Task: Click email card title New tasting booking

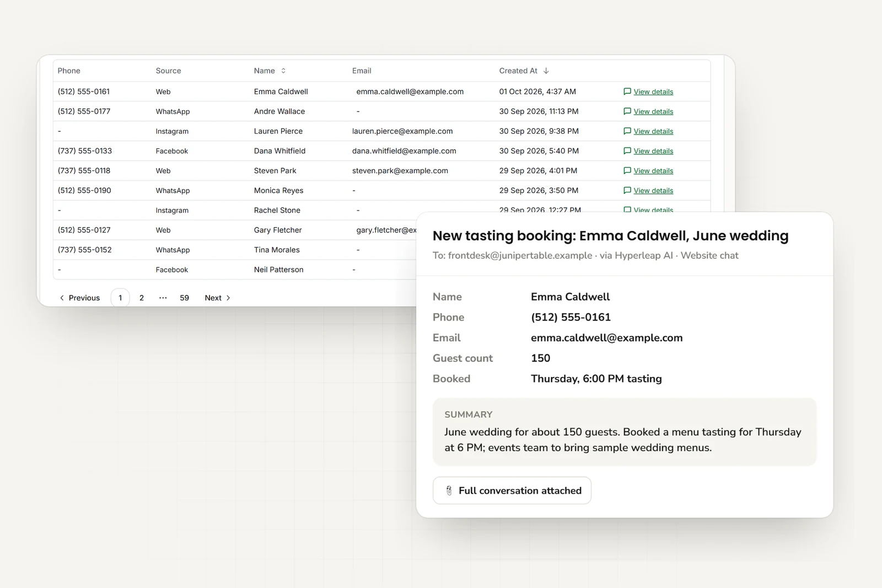Action: 611,236
